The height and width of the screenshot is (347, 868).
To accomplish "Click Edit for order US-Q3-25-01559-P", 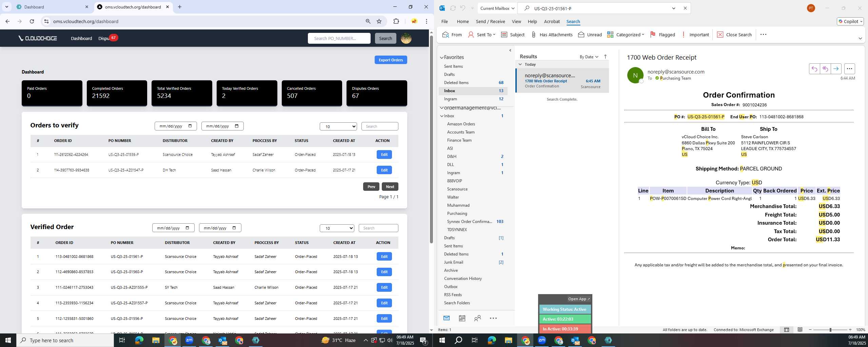I will (x=384, y=155).
